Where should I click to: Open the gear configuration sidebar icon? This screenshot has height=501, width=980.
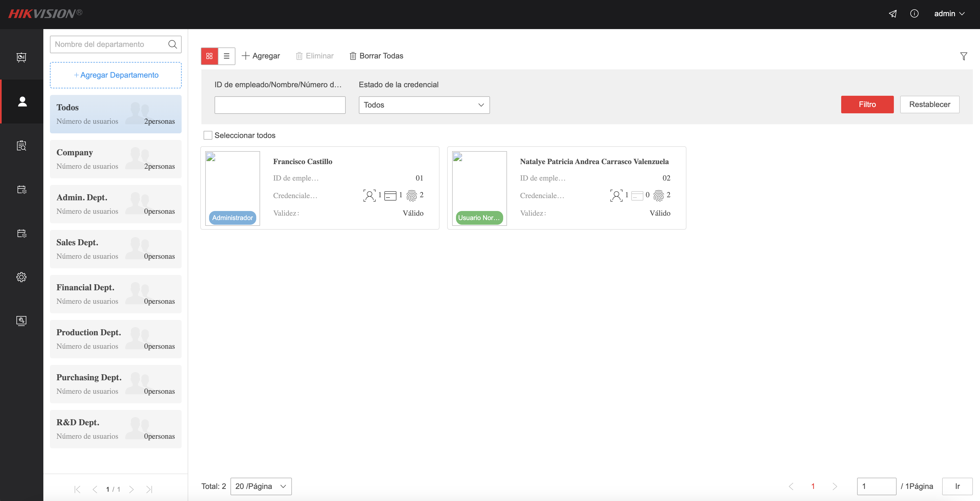click(x=21, y=277)
